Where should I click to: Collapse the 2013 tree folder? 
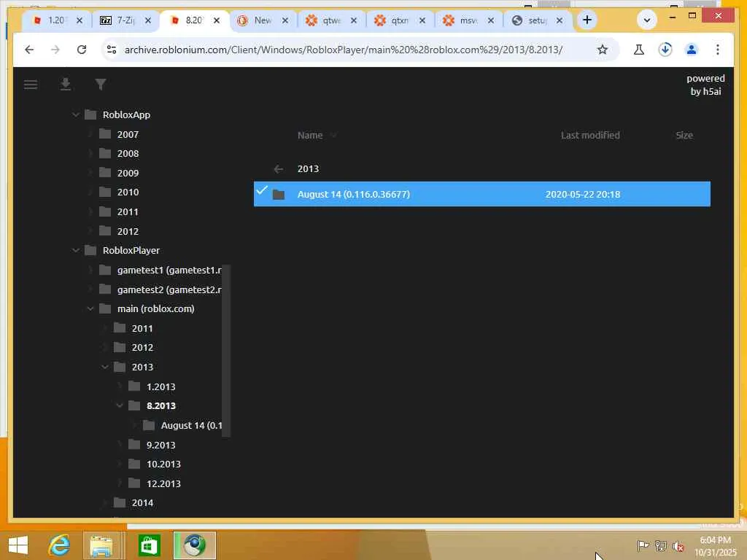tap(105, 367)
